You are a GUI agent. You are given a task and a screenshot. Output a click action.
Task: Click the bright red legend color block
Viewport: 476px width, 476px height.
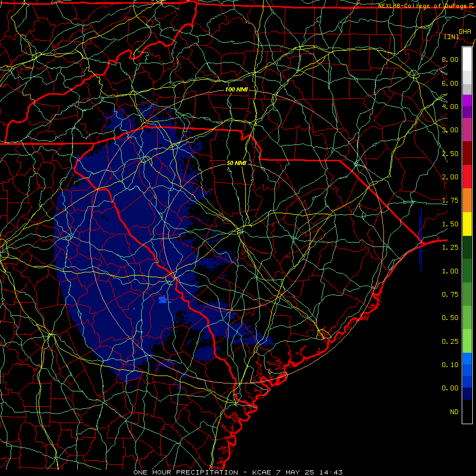pos(467,177)
